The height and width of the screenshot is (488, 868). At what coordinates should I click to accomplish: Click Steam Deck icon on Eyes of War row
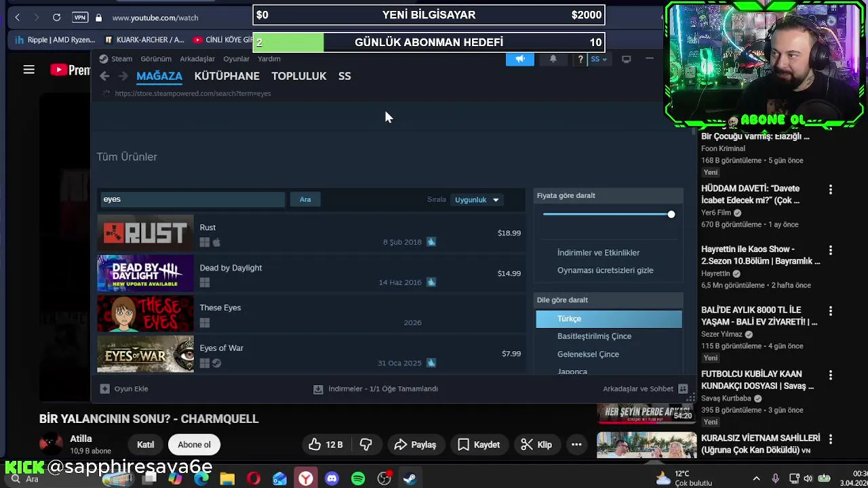431,363
